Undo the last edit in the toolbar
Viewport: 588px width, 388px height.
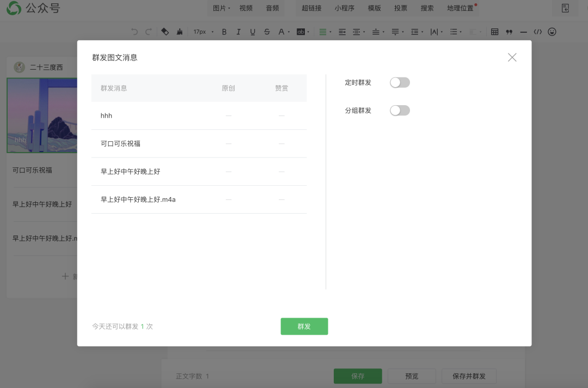tap(134, 32)
